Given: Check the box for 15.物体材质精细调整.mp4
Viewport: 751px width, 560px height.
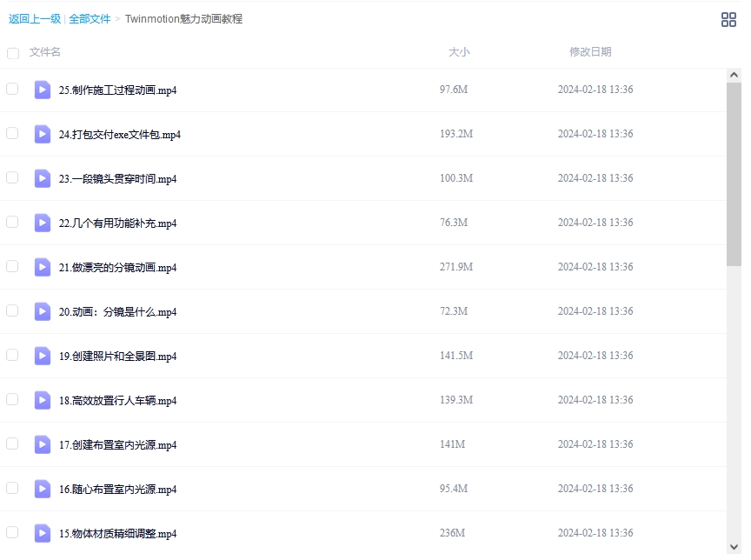Looking at the screenshot, I should [12, 532].
